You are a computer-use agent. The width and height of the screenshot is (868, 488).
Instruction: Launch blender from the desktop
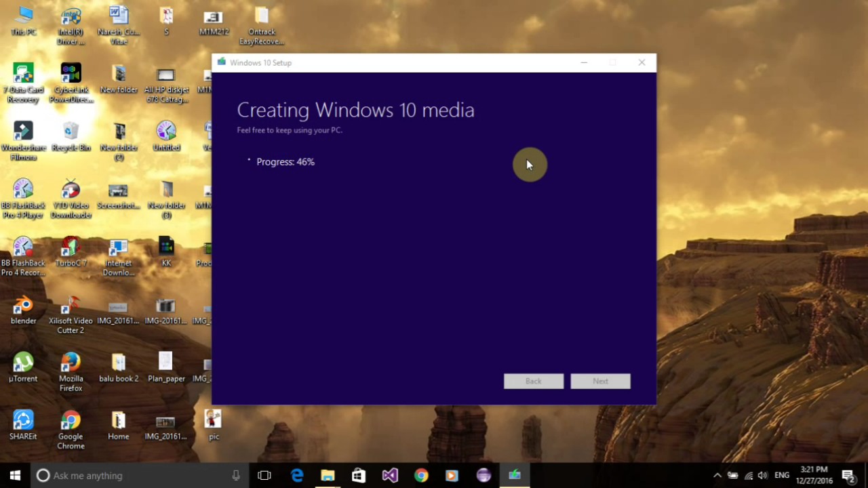pyautogui.click(x=24, y=309)
